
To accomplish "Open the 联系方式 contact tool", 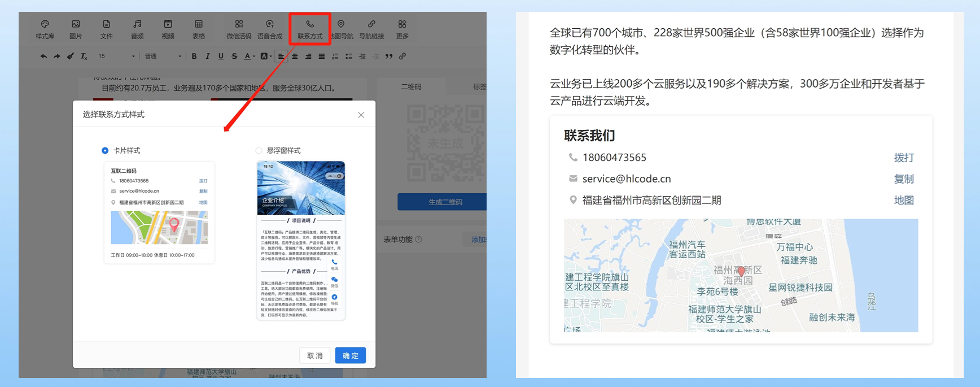I will 310,29.
